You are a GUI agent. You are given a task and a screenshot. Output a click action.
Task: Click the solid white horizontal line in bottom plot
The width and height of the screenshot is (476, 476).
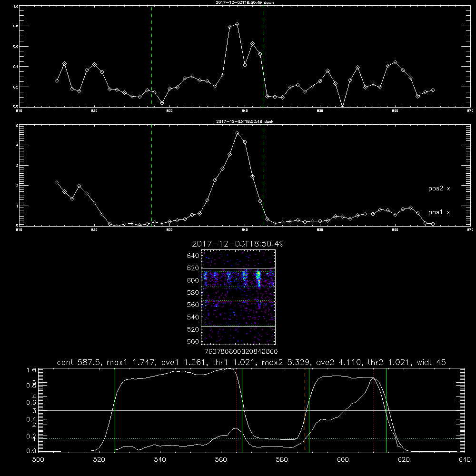pyautogui.click(x=251, y=410)
